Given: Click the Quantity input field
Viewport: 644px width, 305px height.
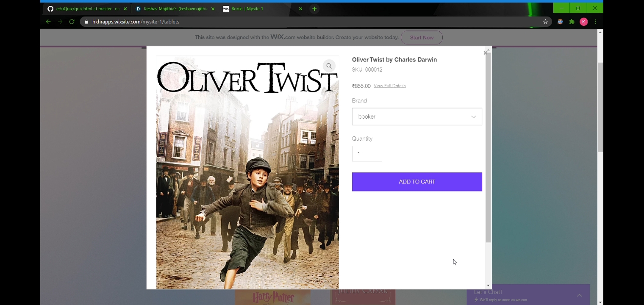Looking at the screenshot, I should 367,153.
